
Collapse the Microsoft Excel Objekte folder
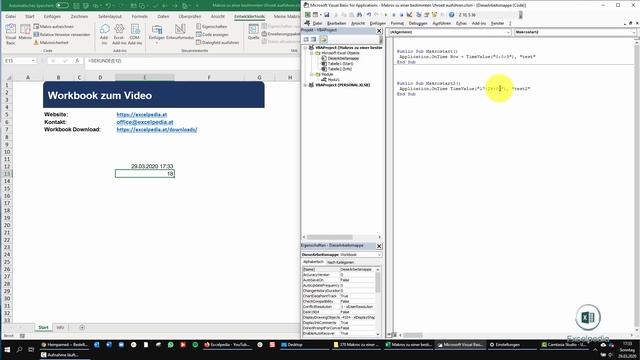pos(311,53)
